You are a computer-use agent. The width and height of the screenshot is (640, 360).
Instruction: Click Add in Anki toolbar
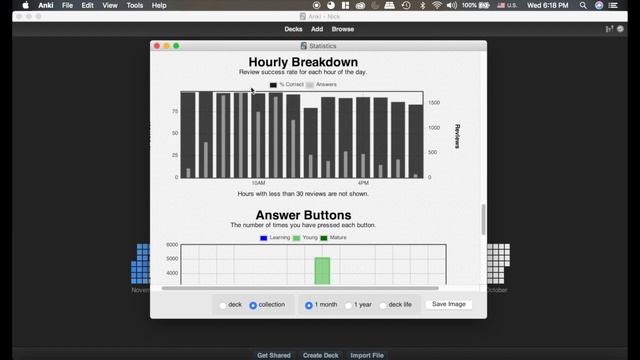coord(317,29)
